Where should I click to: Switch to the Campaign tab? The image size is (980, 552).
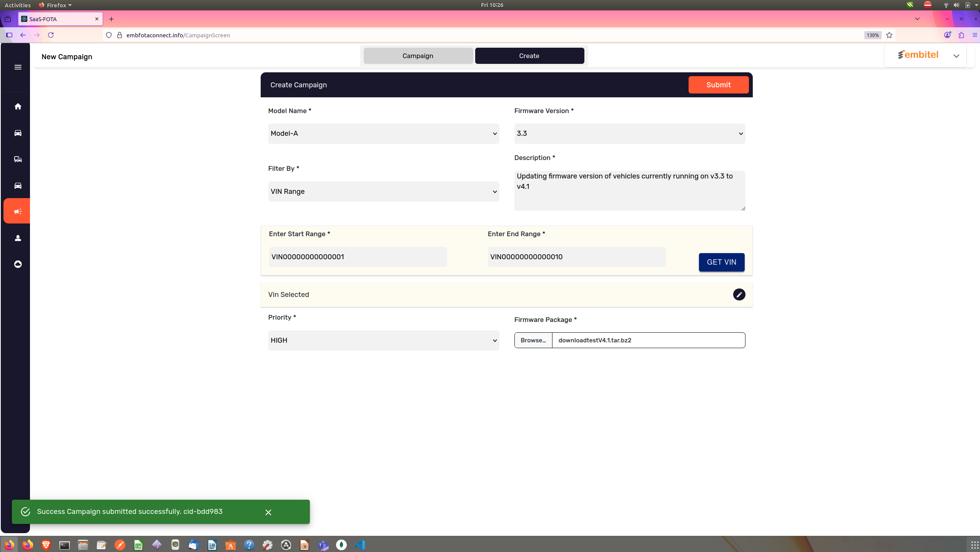pos(418,56)
